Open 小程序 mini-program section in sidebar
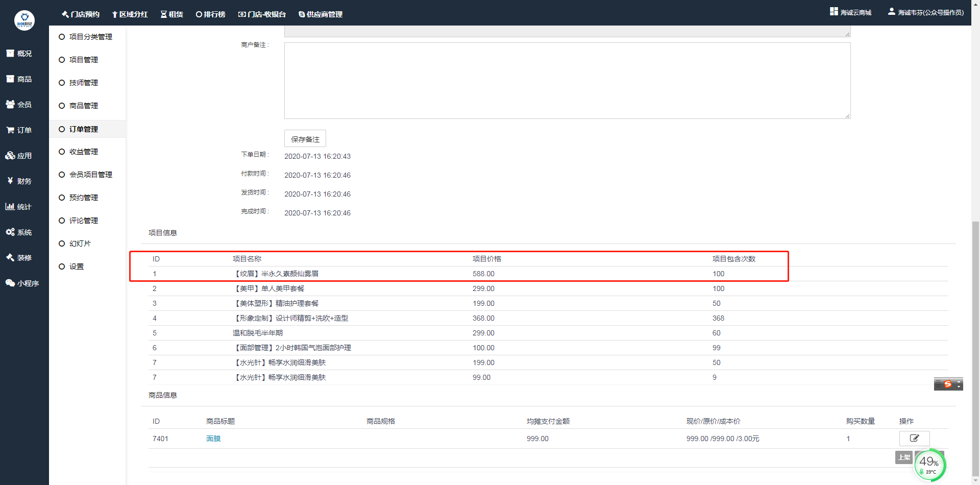This screenshot has height=485, width=980. click(22, 283)
